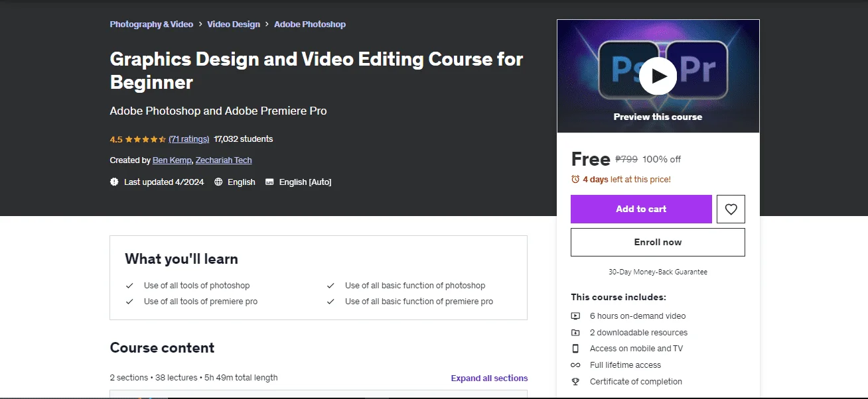The height and width of the screenshot is (399, 868).
Task: Add the course to cart
Action: coord(641,209)
